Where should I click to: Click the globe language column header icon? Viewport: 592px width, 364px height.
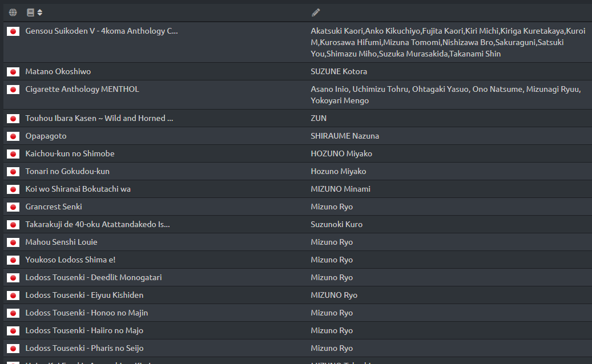click(x=13, y=13)
